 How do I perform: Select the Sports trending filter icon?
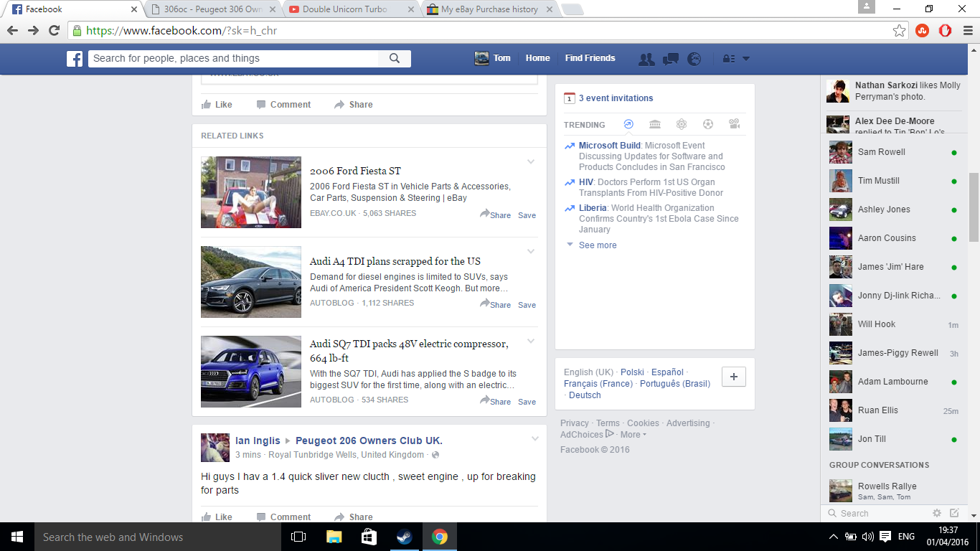[708, 124]
